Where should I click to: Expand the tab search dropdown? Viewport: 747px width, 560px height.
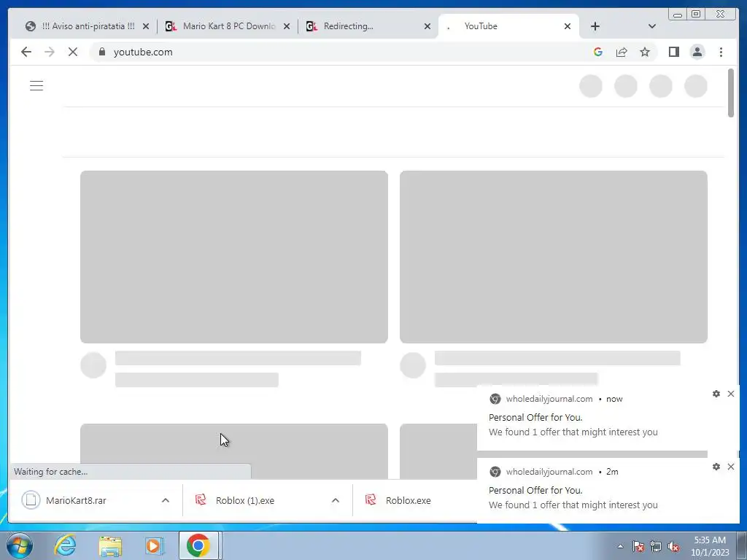(652, 26)
